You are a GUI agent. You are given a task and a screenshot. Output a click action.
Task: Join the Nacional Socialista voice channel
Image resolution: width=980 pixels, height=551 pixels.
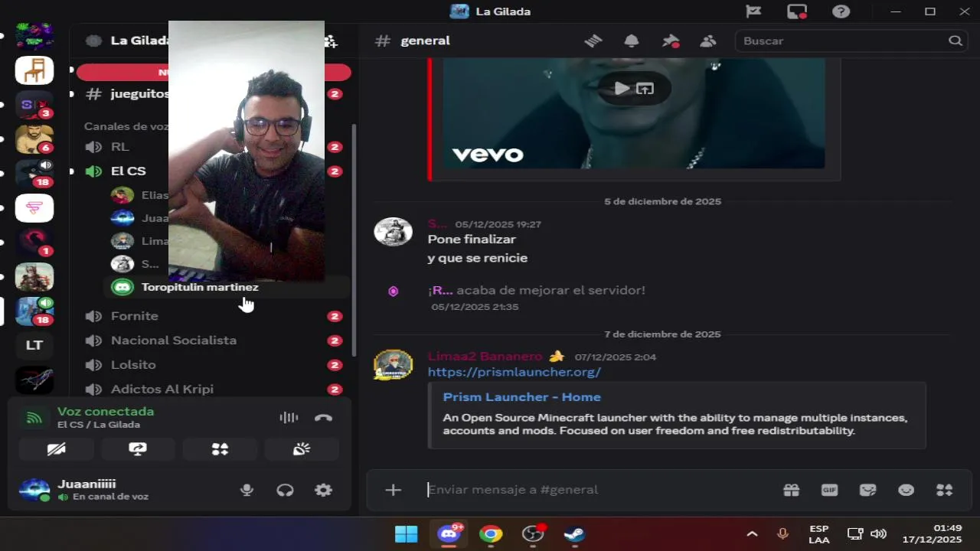pyautogui.click(x=213, y=341)
